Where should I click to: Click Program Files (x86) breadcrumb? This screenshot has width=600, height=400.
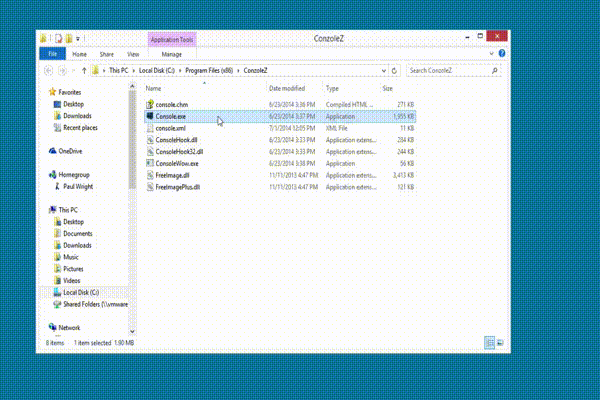(209, 70)
